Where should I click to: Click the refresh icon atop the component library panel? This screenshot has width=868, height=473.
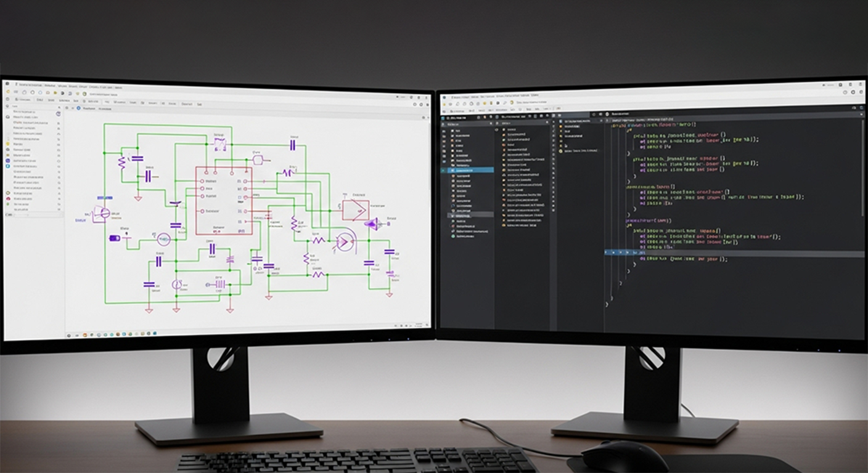click(59, 114)
